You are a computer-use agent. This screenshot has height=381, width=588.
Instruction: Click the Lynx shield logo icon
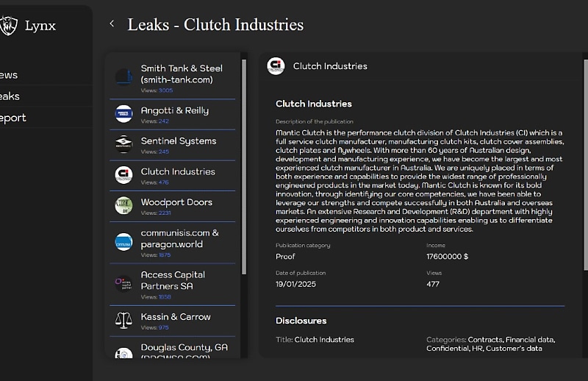click(8, 26)
